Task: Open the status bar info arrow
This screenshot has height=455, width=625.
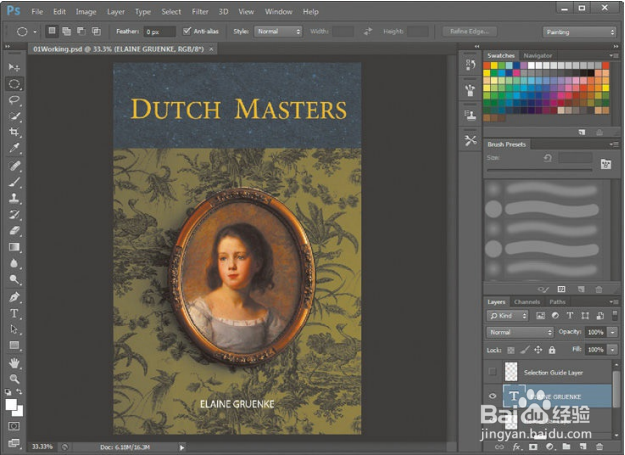Action: tap(181, 447)
